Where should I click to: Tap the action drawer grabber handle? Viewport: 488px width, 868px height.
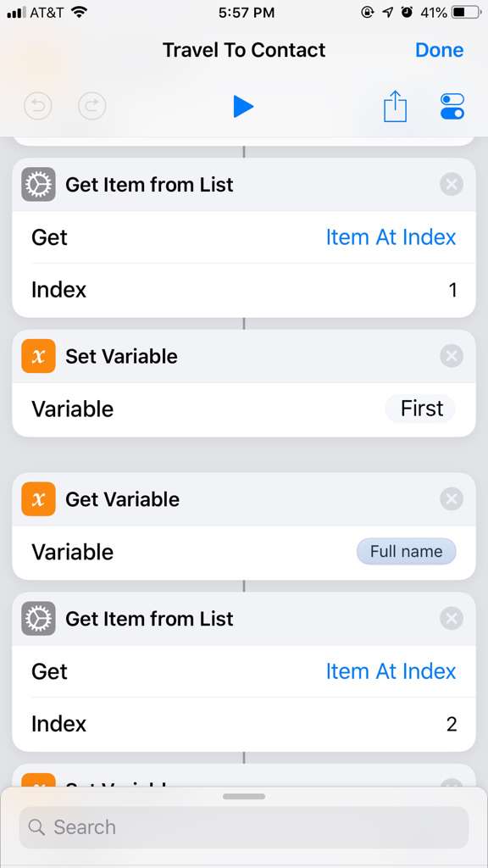(x=244, y=797)
